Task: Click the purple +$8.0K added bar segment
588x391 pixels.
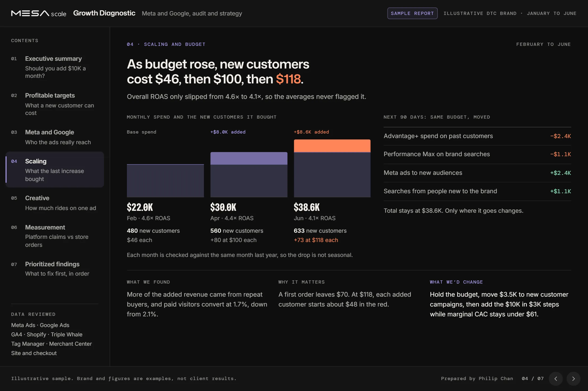Action: coord(249,158)
